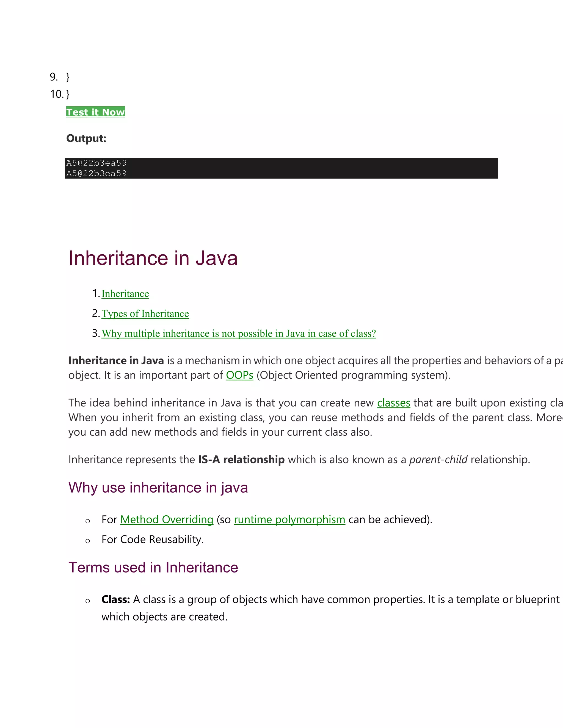Viewport: 563px width, 728px height.
Task: Open the OOPs hyperlink
Action: pos(239,375)
